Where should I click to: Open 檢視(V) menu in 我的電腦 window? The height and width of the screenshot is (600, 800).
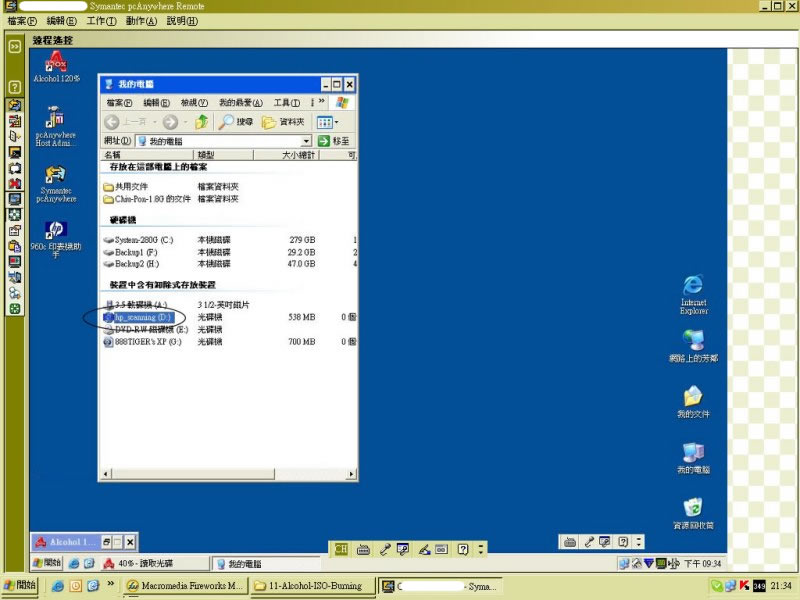click(x=194, y=103)
